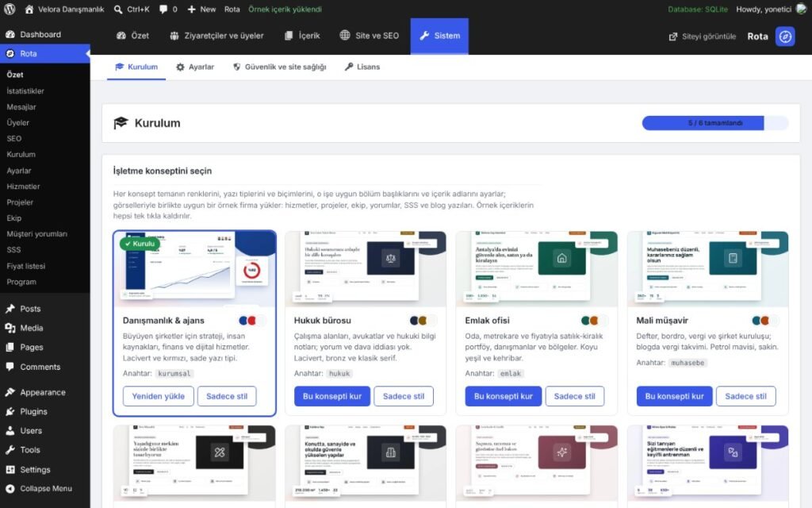Open the Ctrl+K search icon
812x508 pixels.
[x=118, y=9]
